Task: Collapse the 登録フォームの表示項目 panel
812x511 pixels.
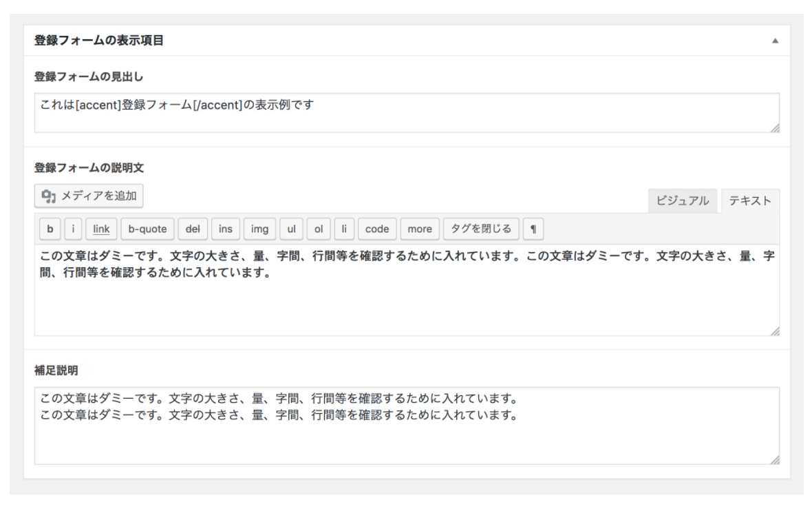Action: (776, 41)
